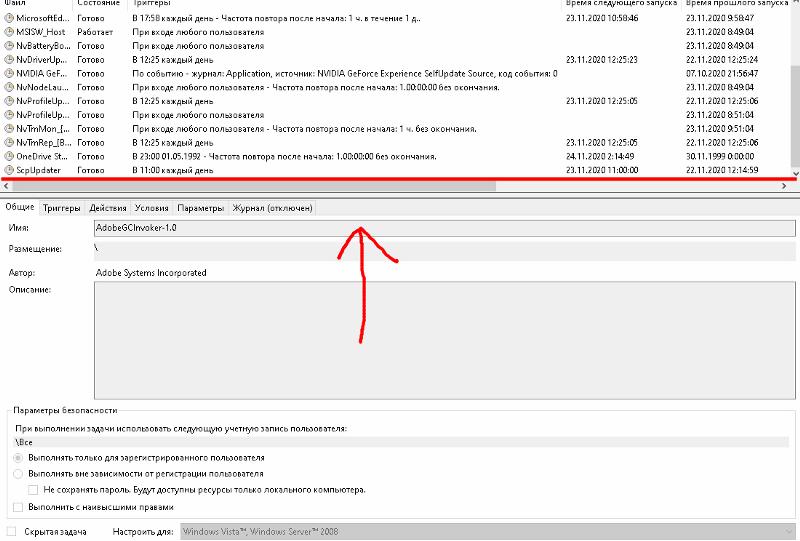800x541 pixels.
Task: Click the NvNodeLau... trigger description text
Action: click(x=315, y=87)
